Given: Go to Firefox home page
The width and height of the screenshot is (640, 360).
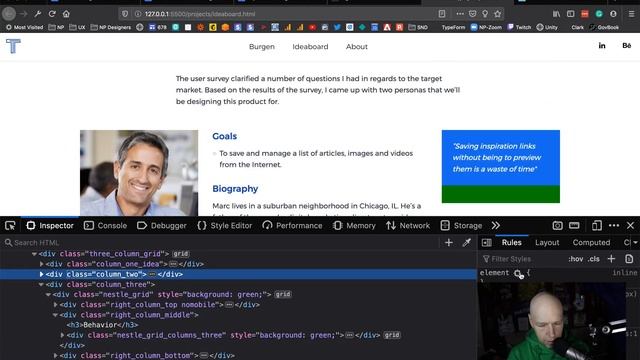Looking at the screenshot, I should pos(66,14).
